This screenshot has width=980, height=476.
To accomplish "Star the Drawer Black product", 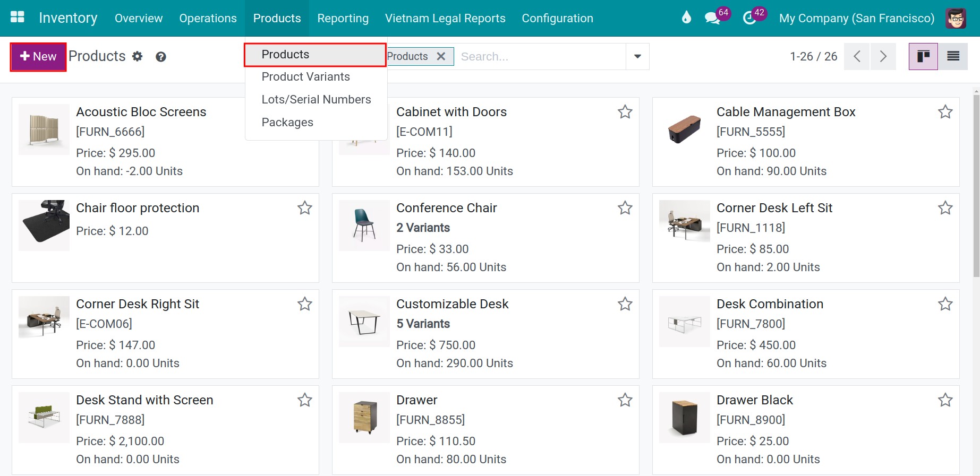I will (x=945, y=400).
